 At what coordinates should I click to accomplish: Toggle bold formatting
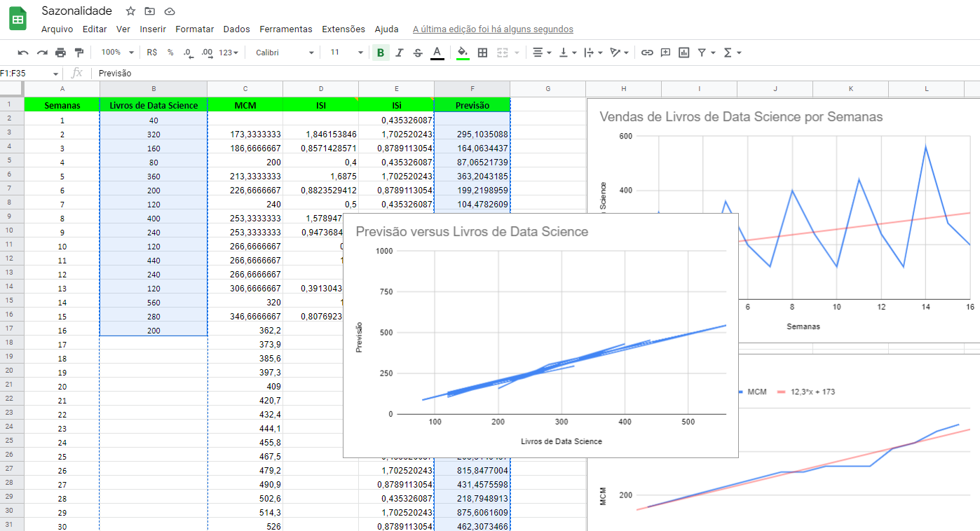[x=381, y=53]
